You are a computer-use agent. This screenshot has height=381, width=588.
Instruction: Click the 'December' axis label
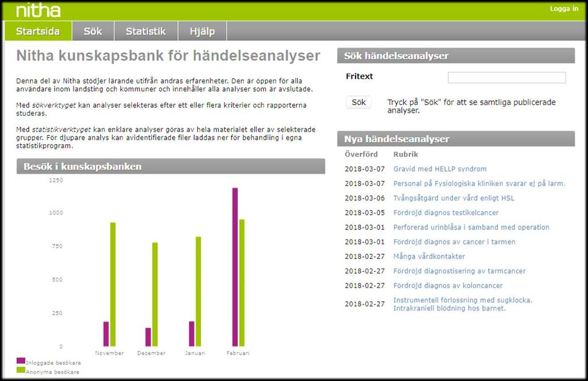tap(151, 353)
